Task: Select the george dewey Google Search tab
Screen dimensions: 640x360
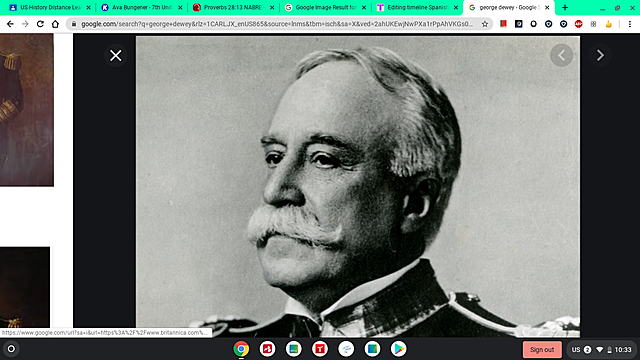Action: [x=509, y=7]
